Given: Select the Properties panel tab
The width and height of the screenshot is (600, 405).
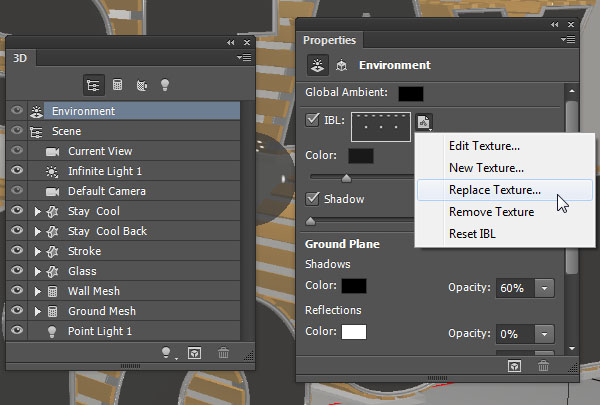Looking at the screenshot, I should coord(329,40).
